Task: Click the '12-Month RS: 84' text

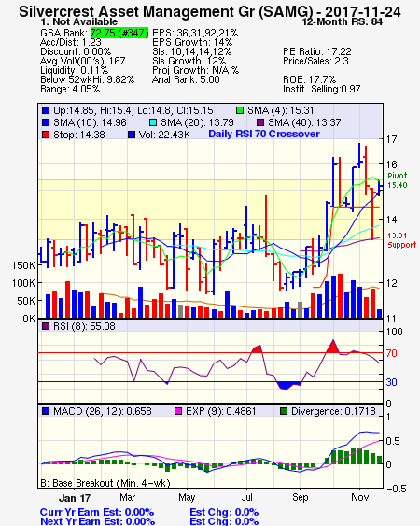Action: coord(343,21)
